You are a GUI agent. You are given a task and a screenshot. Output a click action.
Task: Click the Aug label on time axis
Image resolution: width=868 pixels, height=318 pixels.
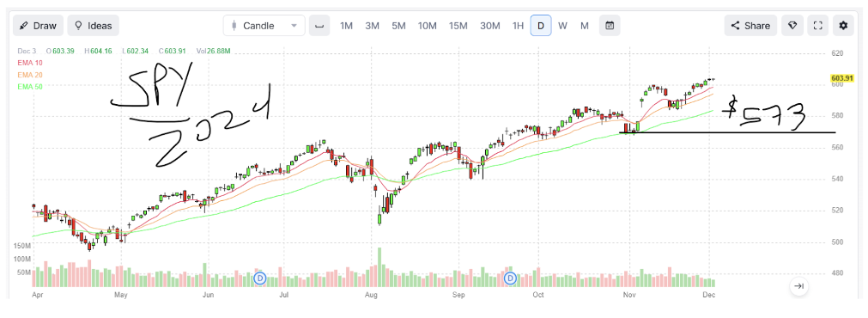point(371,296)
